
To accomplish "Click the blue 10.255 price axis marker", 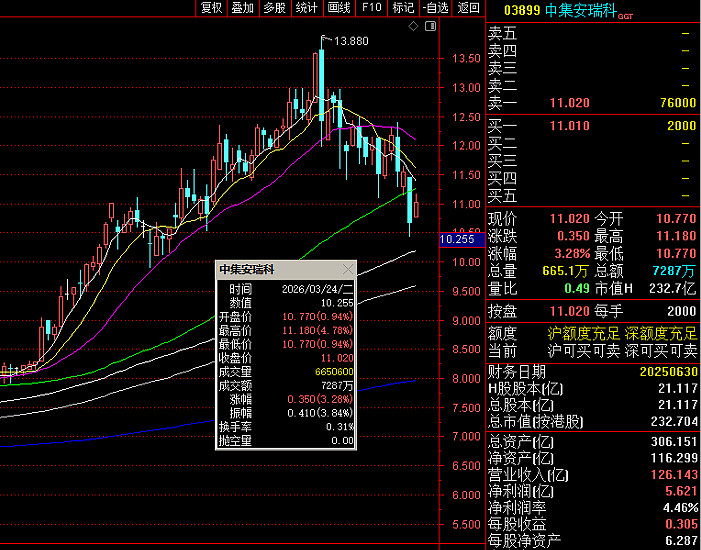I will (462, 240).
